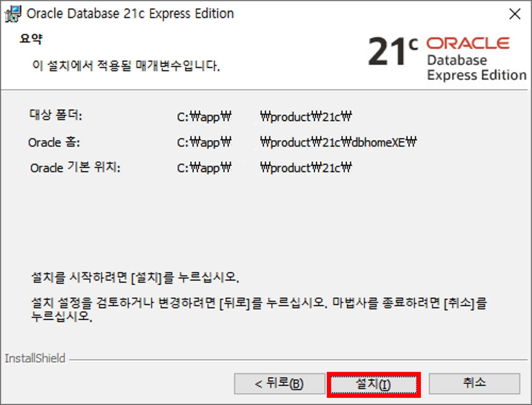Click the 설치(I) install button
Viewport: 532px width, 405px height.
coord(374,385)
